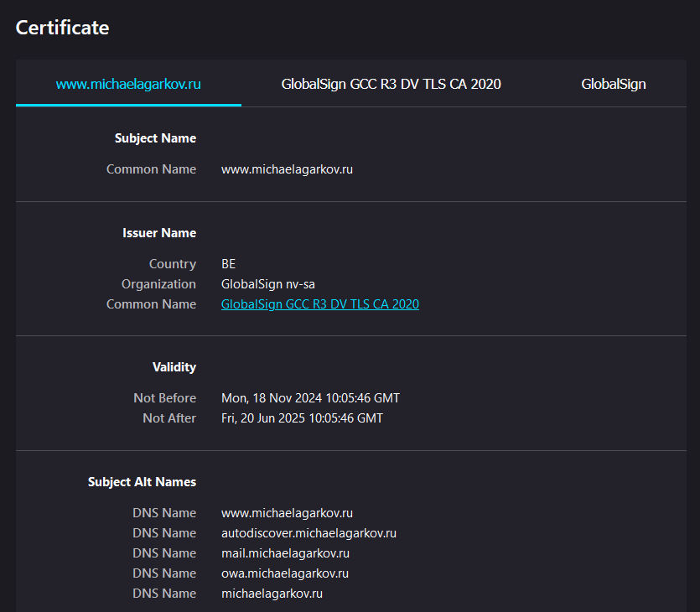Click the Subject Alt Names section heading

[x=142, y=482]
